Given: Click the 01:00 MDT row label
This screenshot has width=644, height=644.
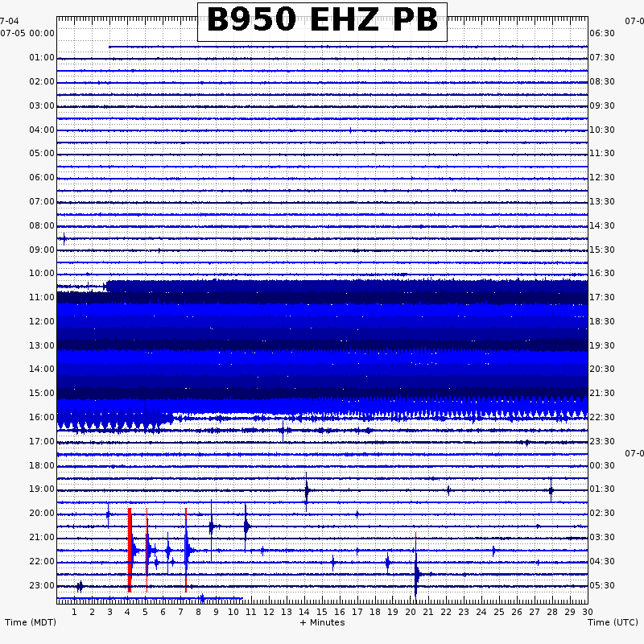Looking at the screenshot, I should click(x=42, y=57).
